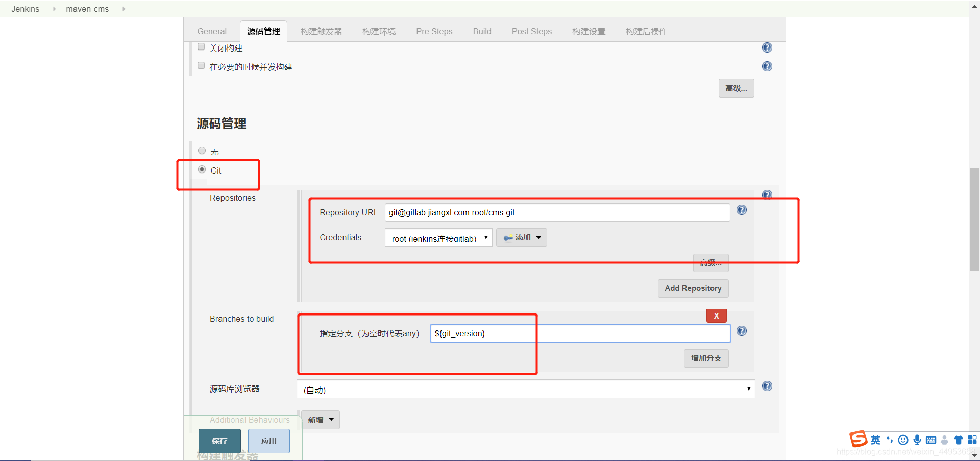Toggle Sogou 英 language mode indicator
Image resolution: width=980 pixels, height=461 pixels.
[875, 440]
